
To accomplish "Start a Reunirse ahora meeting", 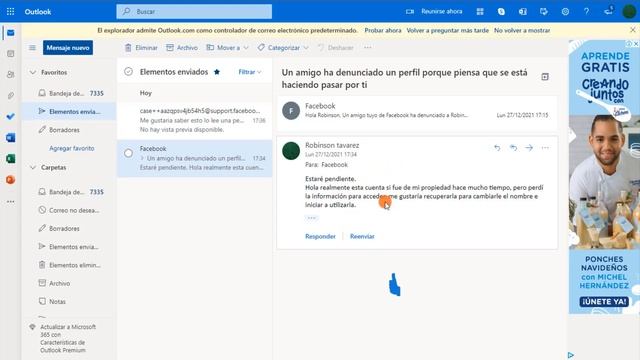I will 434,11.
